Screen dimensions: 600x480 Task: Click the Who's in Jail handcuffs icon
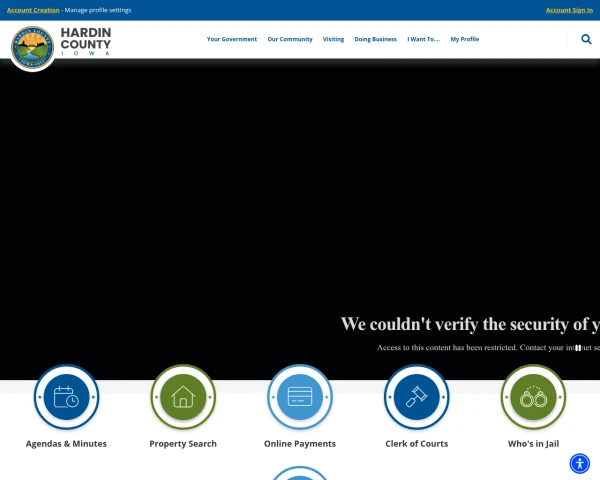pyautogui.click(x=533, y=397)
